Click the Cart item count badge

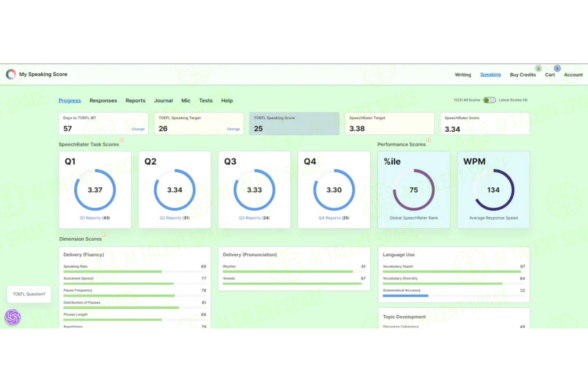tap(557, 69)
